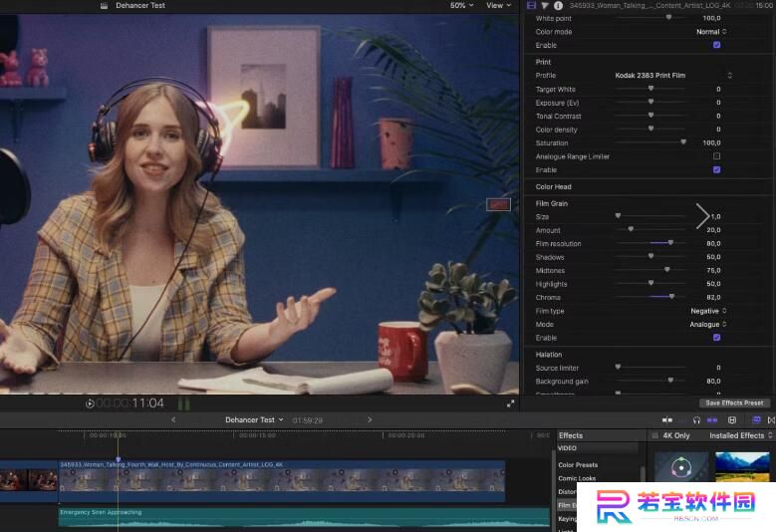The image size is (776, 532).
Task: Click the Film Grain Amount value 20,0
Action: click(x=713, y=230)
